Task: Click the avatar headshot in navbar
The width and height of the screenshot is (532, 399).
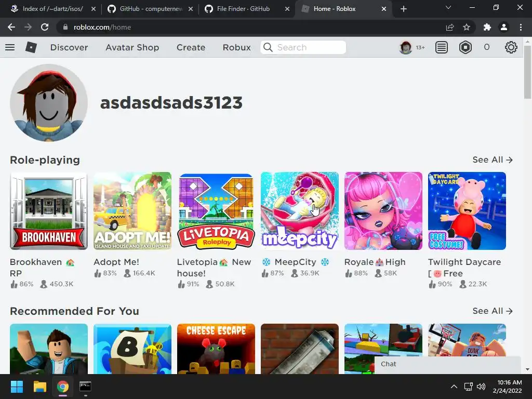Action: (x=405, y=47)
